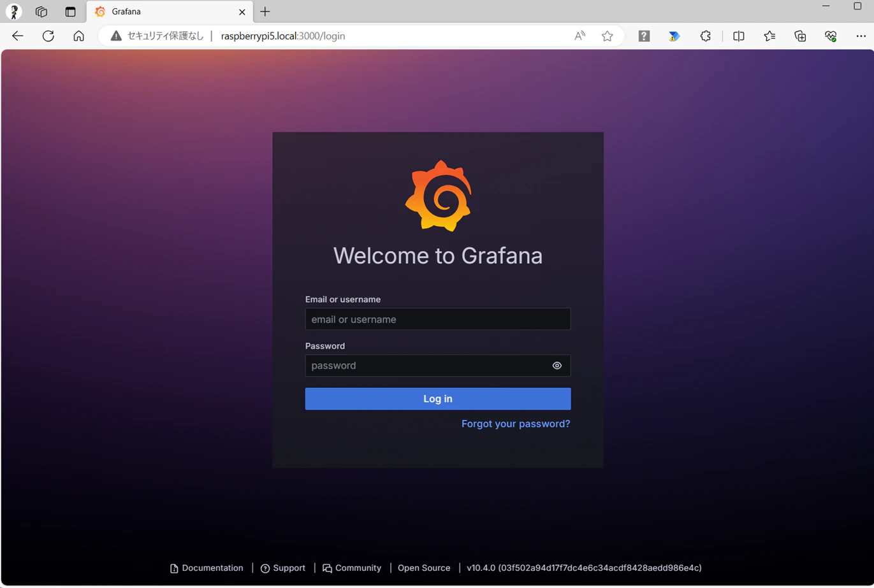Screen dimensions: 874x588
Task: Reload the page with refresh icon
Action: coord(48,36)
